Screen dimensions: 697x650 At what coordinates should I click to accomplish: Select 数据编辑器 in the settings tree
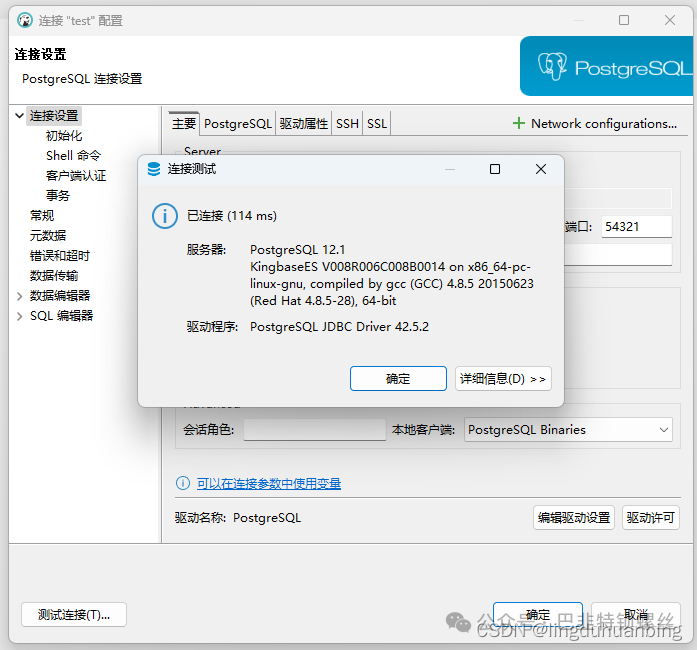(60, 296)
